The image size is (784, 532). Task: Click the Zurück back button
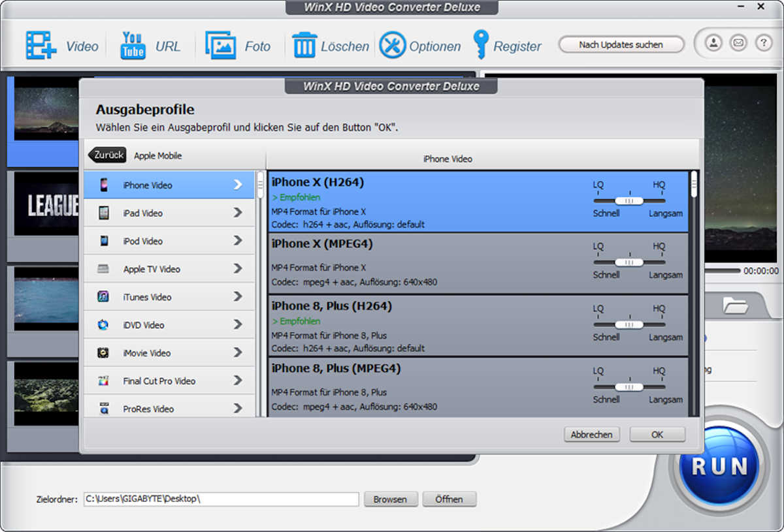pyautogui.click(x=108, y=155)
